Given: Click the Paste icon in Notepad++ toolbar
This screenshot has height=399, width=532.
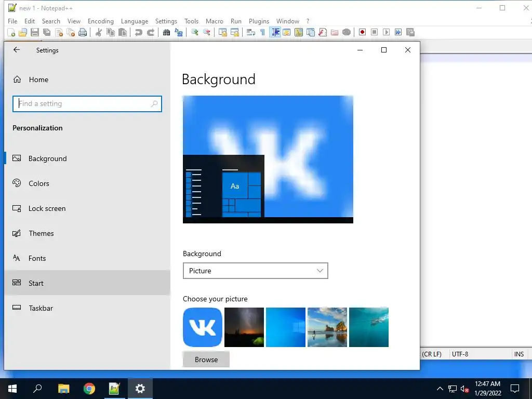Looking at the screenshot, I should point(123,32).
